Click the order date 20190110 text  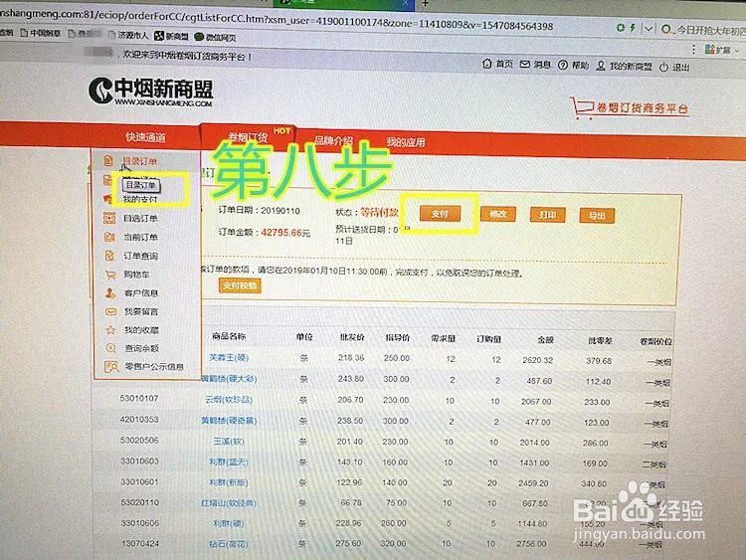pos(280,211)
